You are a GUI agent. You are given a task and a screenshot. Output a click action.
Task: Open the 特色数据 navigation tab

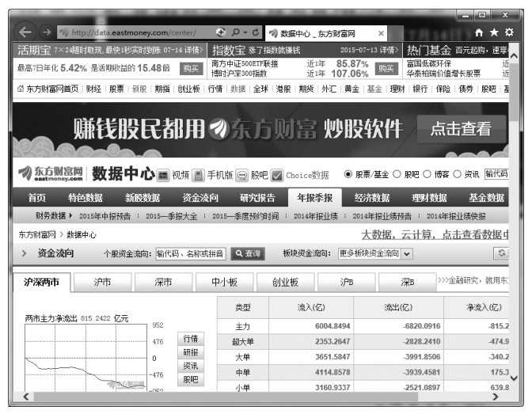tap(85, 197)
